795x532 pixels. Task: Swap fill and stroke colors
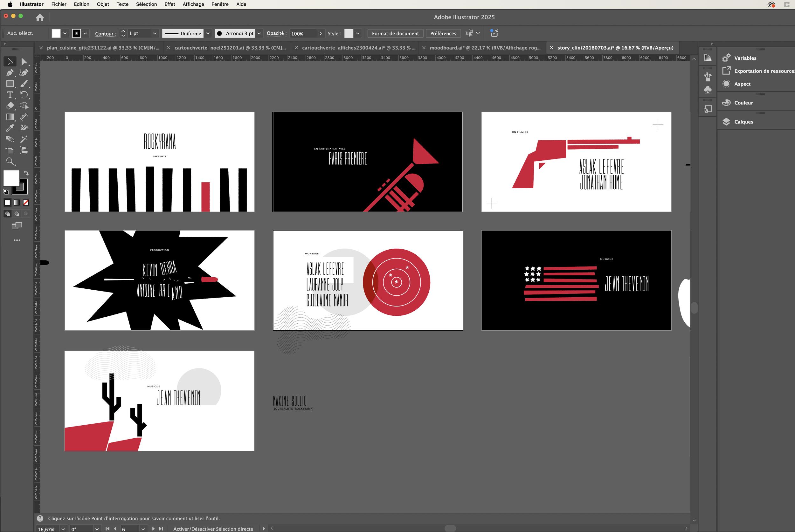(26, 173)
